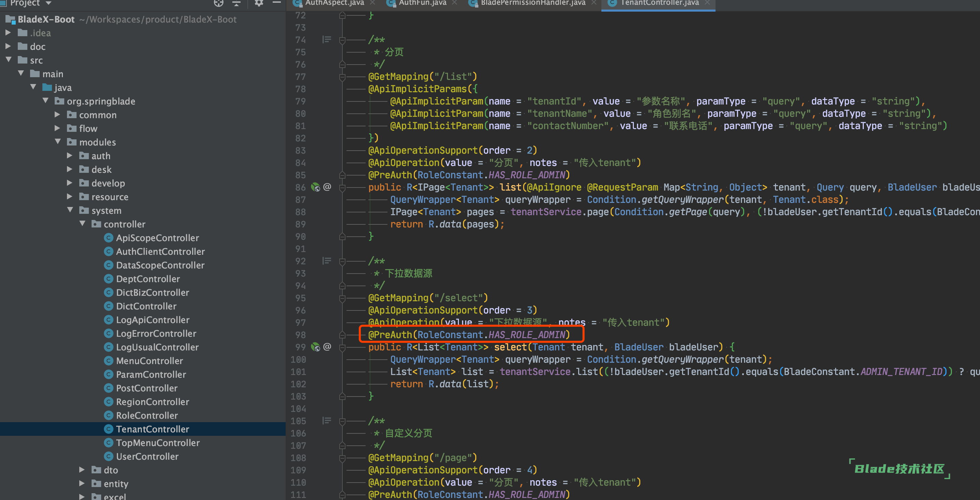Click the TenantController class icon
The width and height of the screenshot is (980, 500).
pyautogui.click(x=108, y=429)
